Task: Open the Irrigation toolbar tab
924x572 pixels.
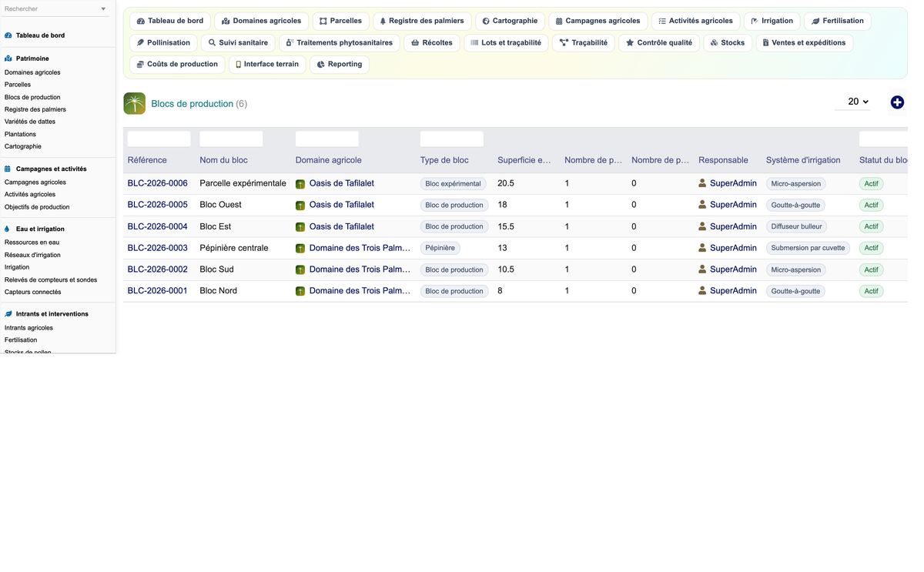Action: (x=772, y=21)
